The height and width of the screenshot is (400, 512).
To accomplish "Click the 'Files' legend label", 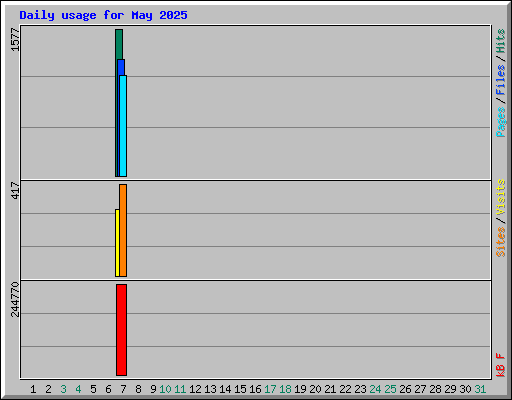I will pyautogui.click(x=500, y=80).
